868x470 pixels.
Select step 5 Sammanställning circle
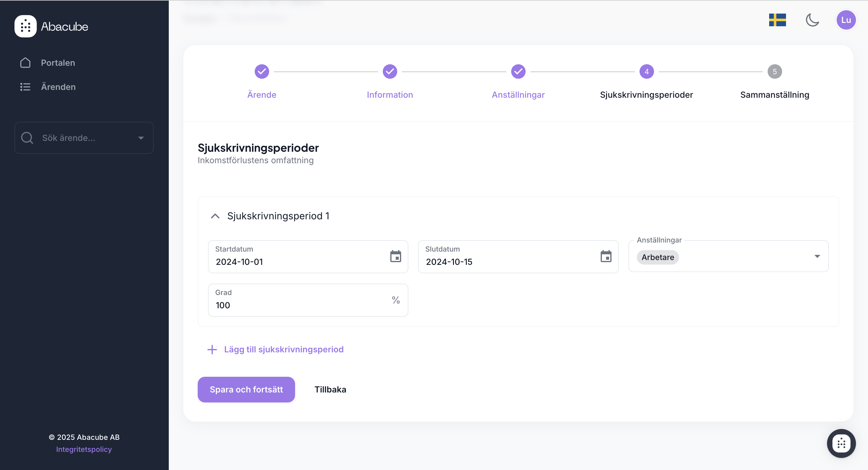pyautogui.click(x=774, y=71)
